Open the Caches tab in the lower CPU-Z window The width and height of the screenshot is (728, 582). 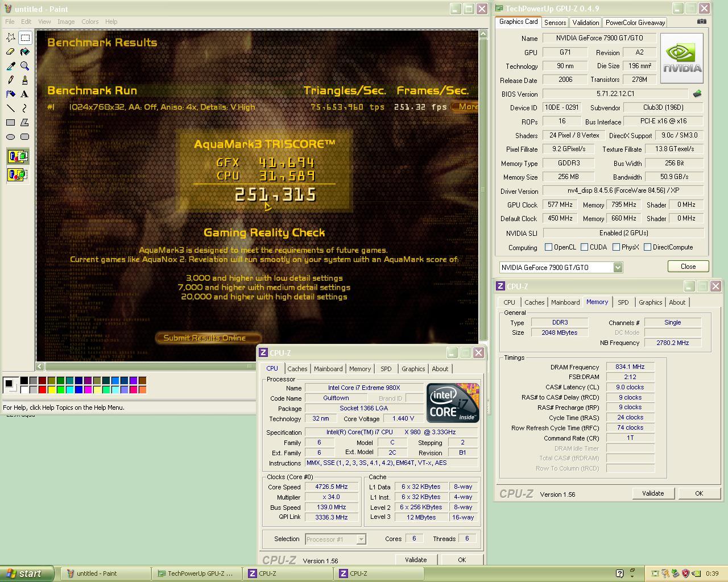[297, 369]
